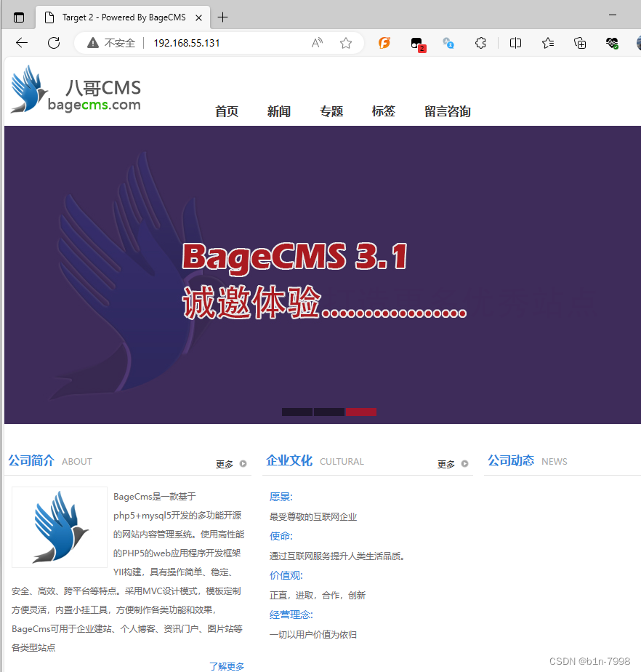This screenshot has height=672, width=641.
Task: Reload the page with refresh icon
Action: click(54, 43)
